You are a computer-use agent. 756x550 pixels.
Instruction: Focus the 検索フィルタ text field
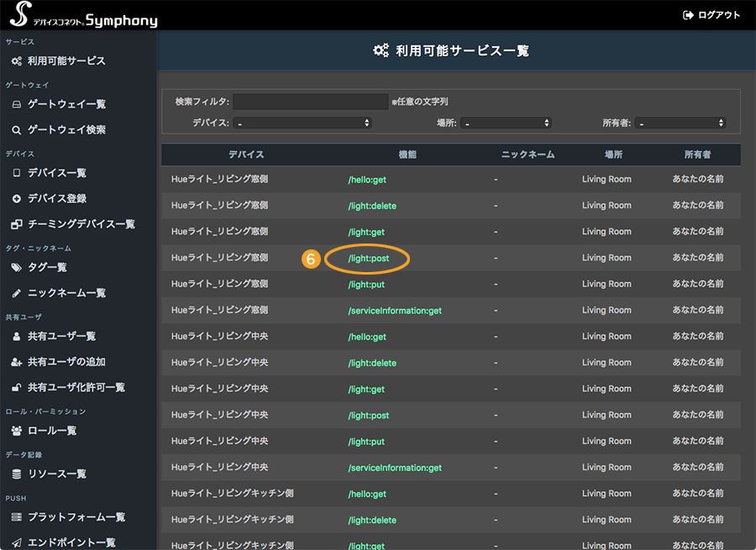(x=311, y=102)
